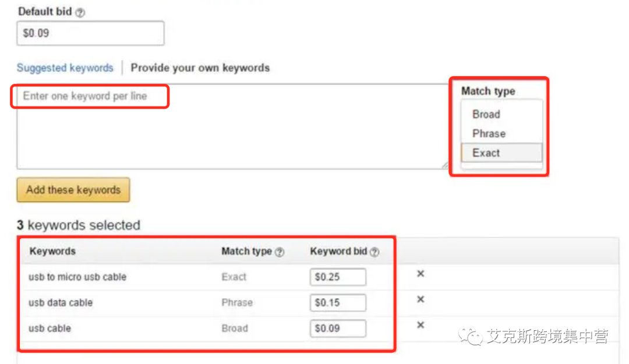The image size is (629, 364).
Task: Click the 'usb to micro usb cable' keyword text
Action: click(77, 277)
